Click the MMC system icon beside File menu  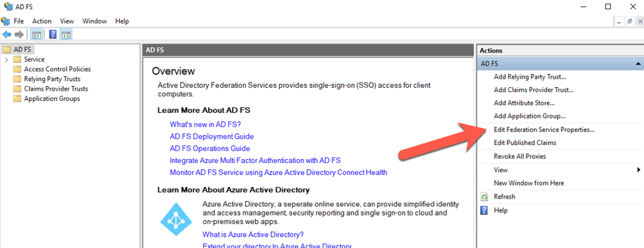pyautogui.click(x=5, y=21)
